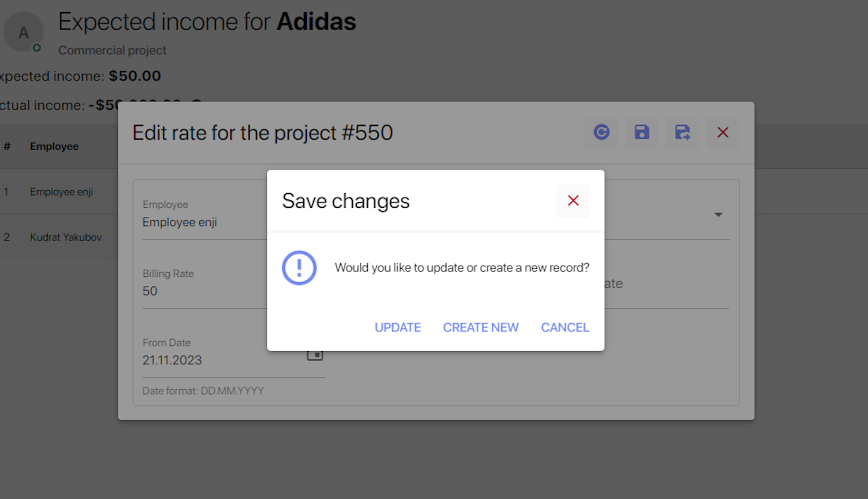Close the Edit rate dialog with the red X
868x499 pixels.
tap(723, 132)
